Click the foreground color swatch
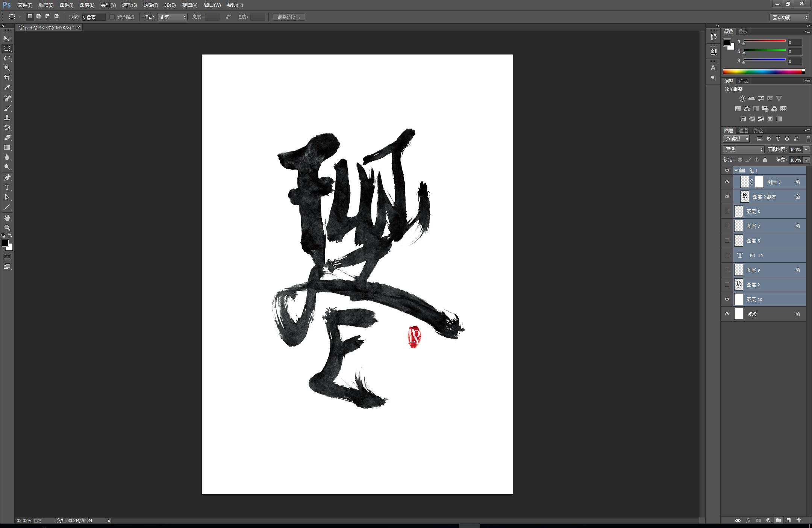This screenshot has width=812, height=528. click(6, 244)
